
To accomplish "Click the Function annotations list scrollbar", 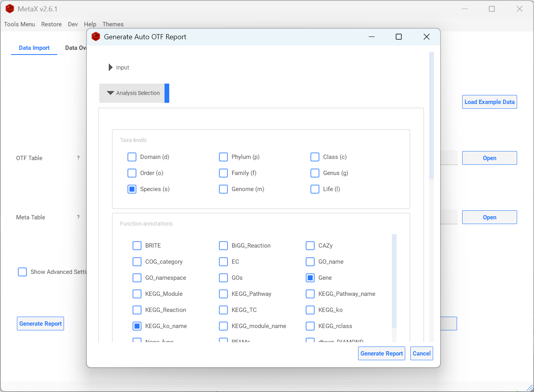I will 394,281.
